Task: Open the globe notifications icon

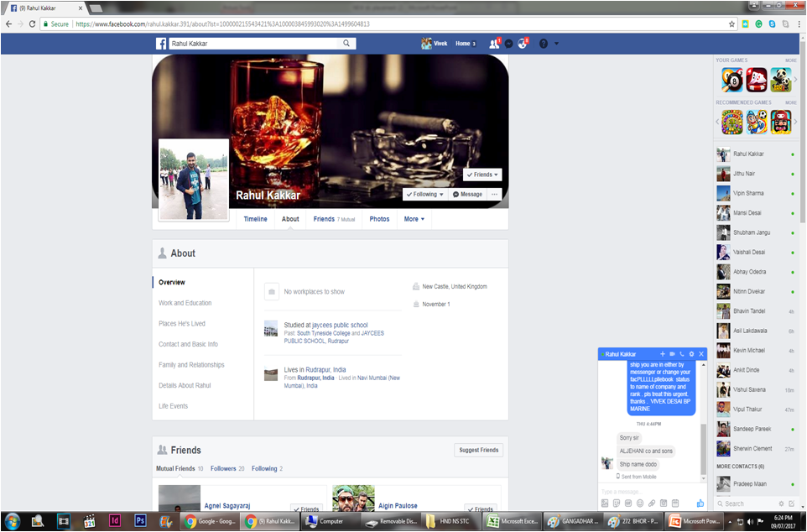Action: (523, 43)
